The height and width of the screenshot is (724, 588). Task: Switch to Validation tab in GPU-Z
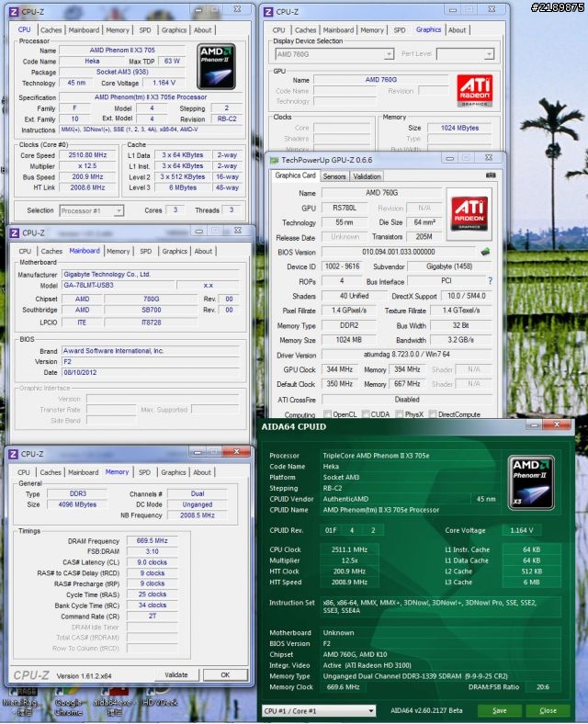click(x=367, y=176)
